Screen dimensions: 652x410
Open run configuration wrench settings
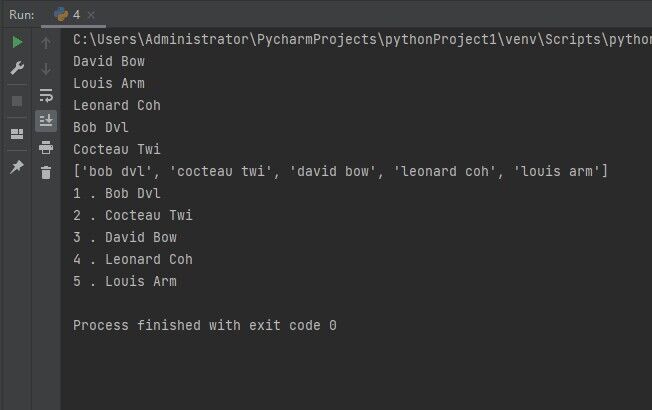coord(17,68)
